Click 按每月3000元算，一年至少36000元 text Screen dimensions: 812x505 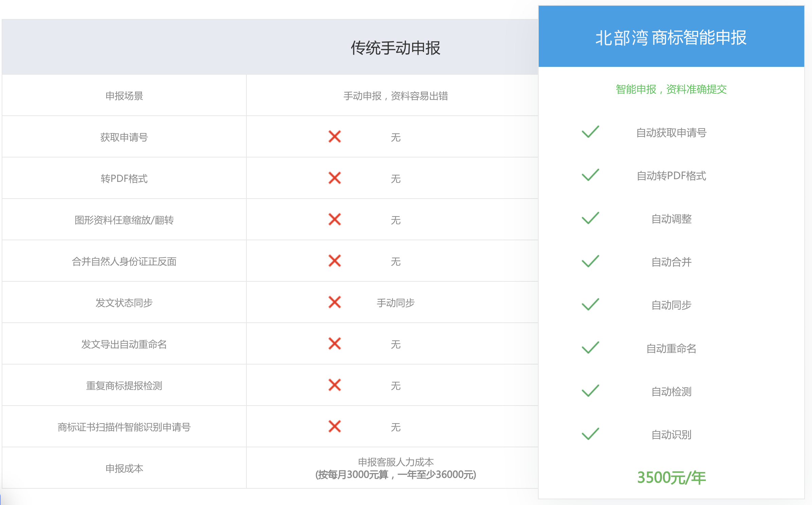(396, 475)
